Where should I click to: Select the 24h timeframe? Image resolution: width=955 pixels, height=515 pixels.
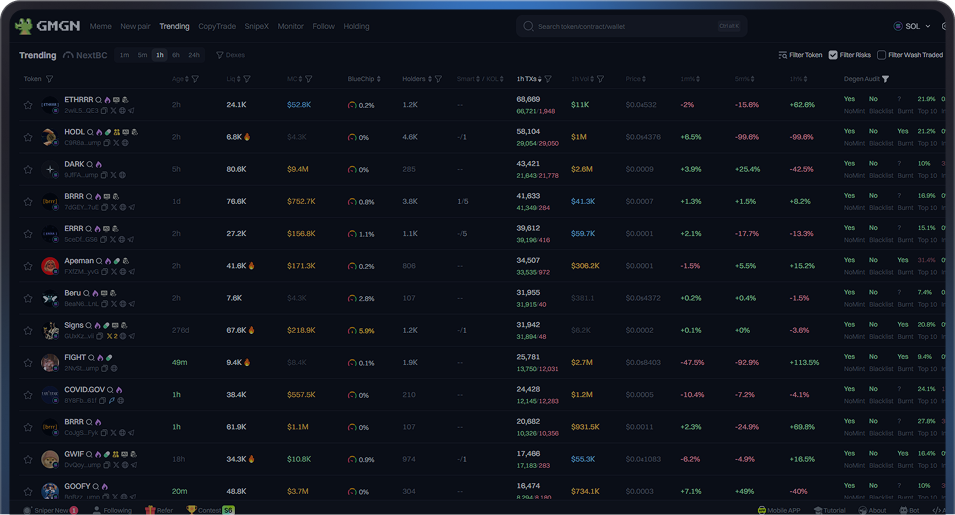coord(194,55)
